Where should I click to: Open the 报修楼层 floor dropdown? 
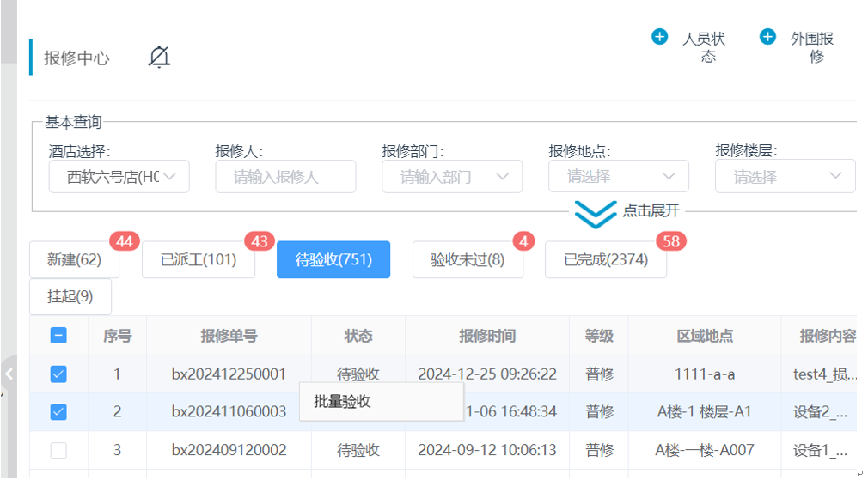pyautogui.click(x=785, y=177)
